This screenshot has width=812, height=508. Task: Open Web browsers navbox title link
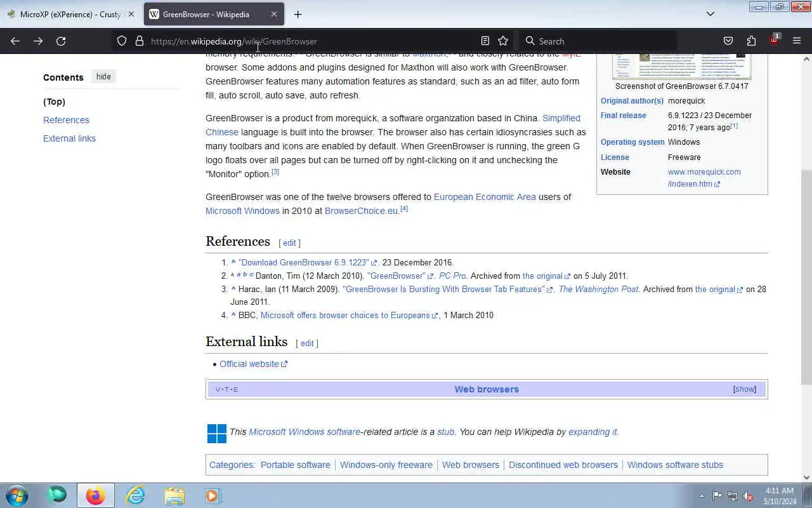487,389
